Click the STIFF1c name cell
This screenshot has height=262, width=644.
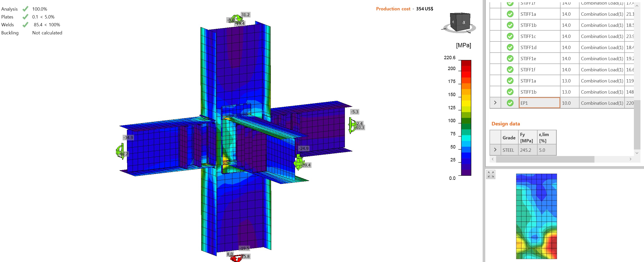[539, 36]
